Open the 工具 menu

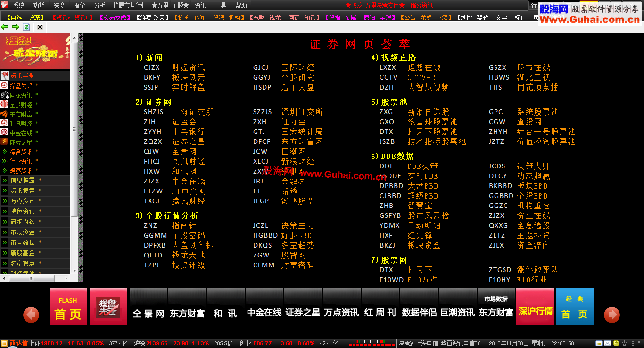(221, 6)
